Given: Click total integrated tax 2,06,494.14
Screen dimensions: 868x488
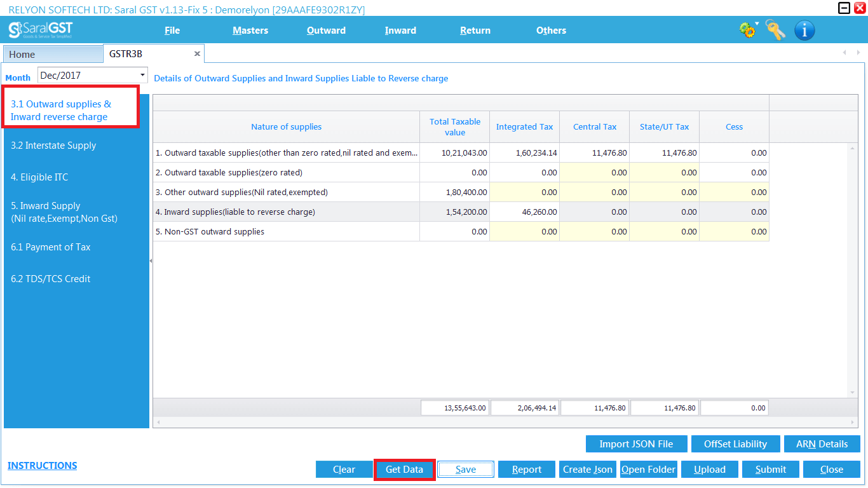Looking at the screenshot, I should (525, 408).
